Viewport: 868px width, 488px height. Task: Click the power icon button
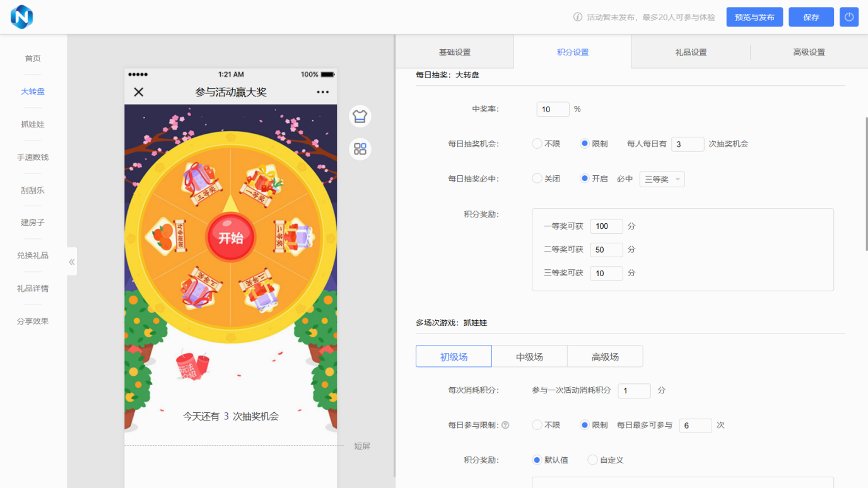point(848,17)
